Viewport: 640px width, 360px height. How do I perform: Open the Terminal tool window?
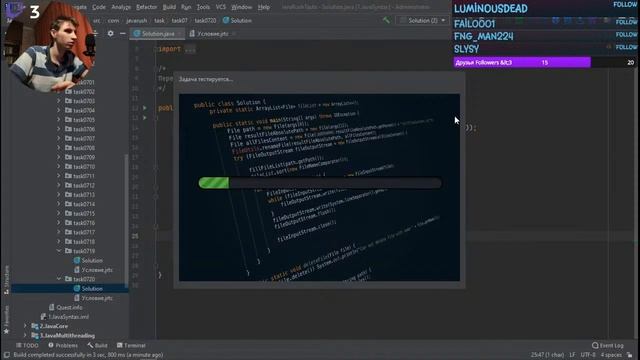131,345
